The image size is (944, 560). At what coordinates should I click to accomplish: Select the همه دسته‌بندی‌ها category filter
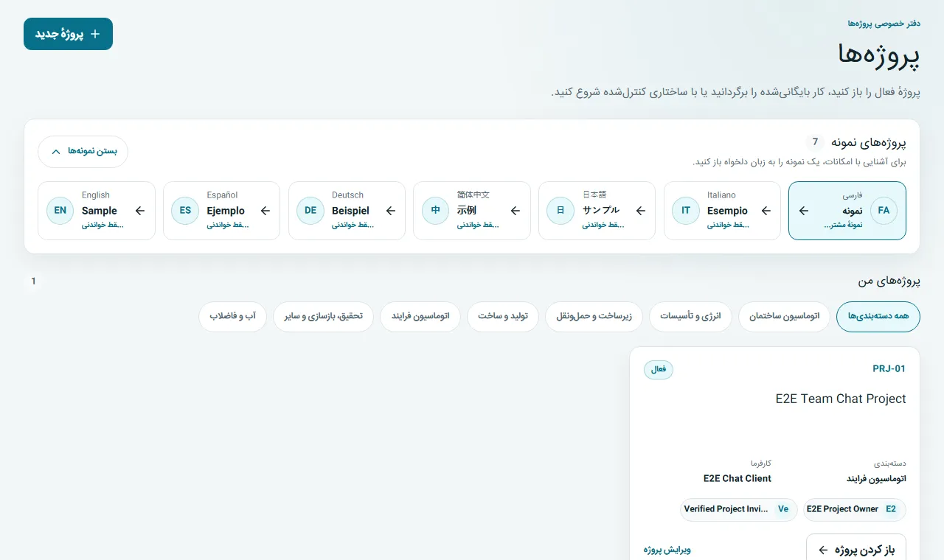pyautogui.click(x=878, y=317)
